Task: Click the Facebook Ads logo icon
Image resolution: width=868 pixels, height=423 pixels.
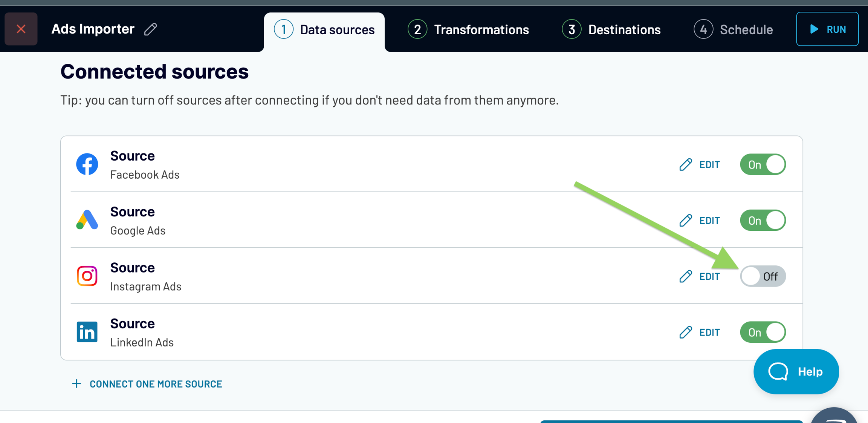Action: coord(87,164)
